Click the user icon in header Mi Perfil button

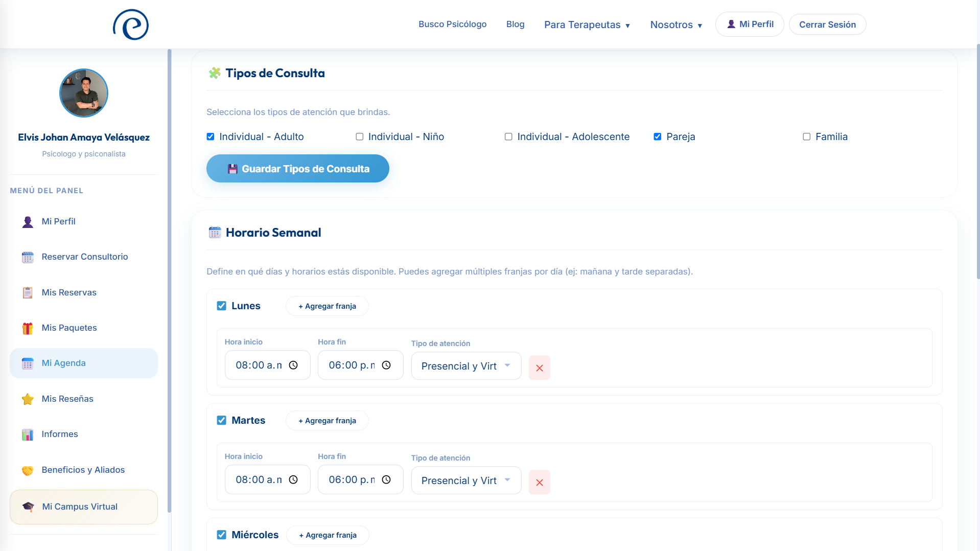[731, 24]
